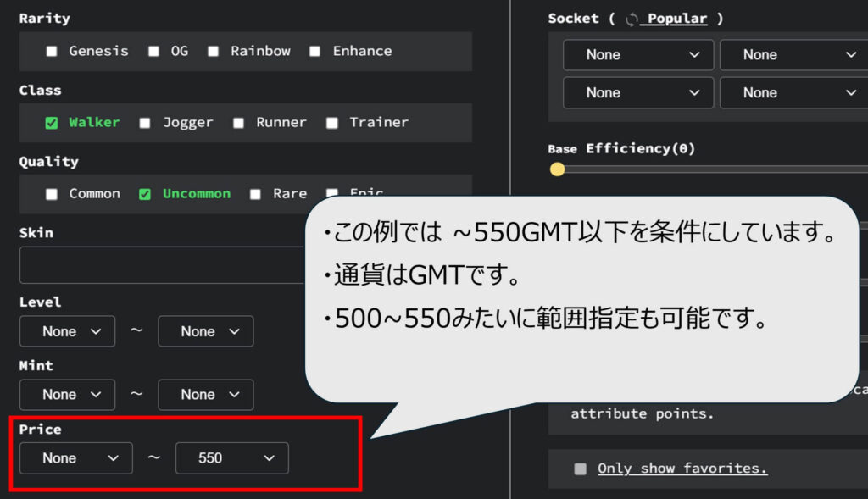Click the Quality section heading
Screen dimensions: 868x499
48,162
